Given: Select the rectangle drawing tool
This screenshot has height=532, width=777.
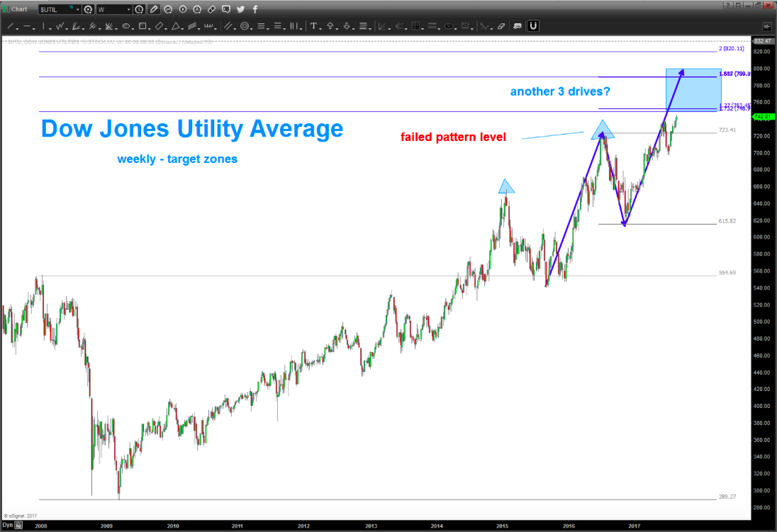Looking at the screenshot, I should 142,26.
